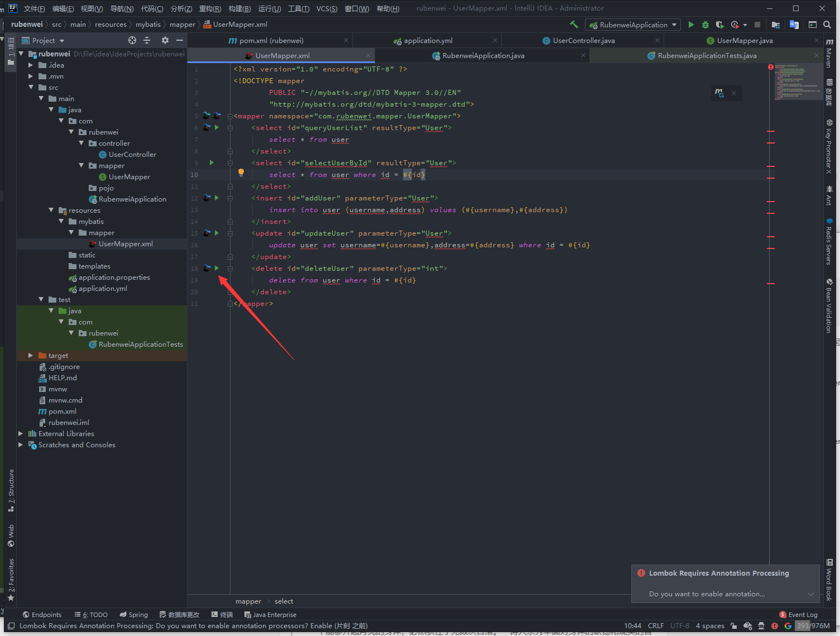Start debugging with the bug icon
Viewport: 840px width, 636px height.
[x=705, y=25]
